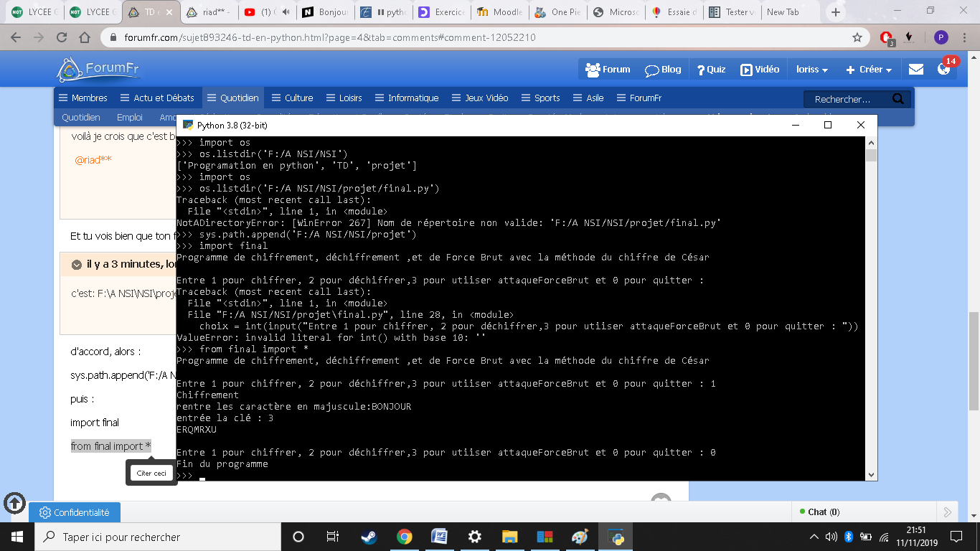Open the Informatique menu item
This screenshot has height=551, width=980.
click(405, 98)
